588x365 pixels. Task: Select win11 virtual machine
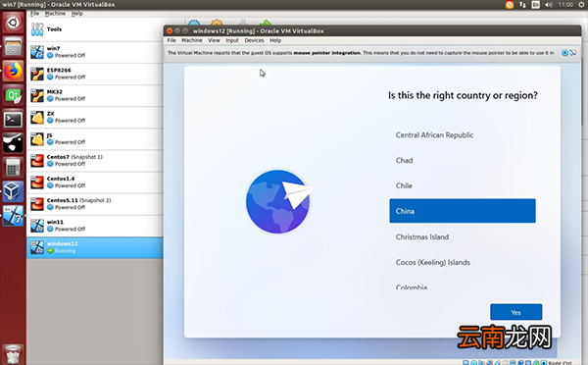(94, 226)
